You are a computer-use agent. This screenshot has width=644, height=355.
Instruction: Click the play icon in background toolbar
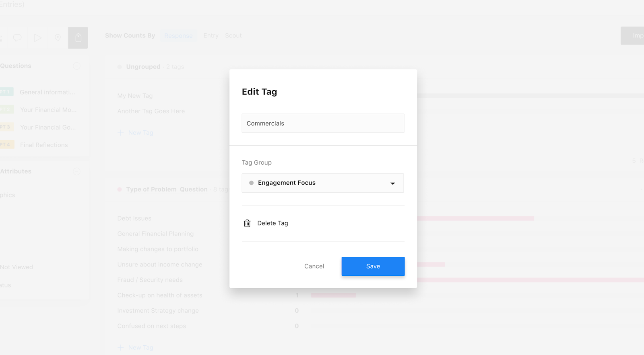[x=37, y=38]
